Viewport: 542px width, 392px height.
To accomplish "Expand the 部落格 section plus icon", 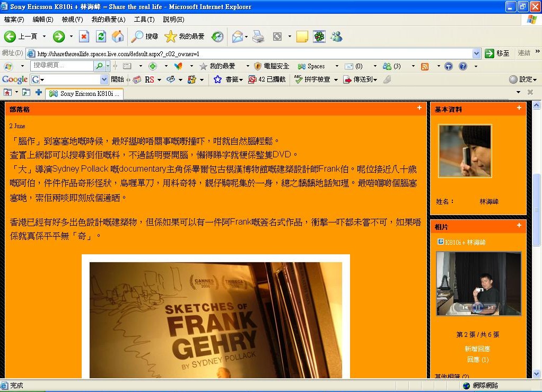I will [x=419, y=108].
